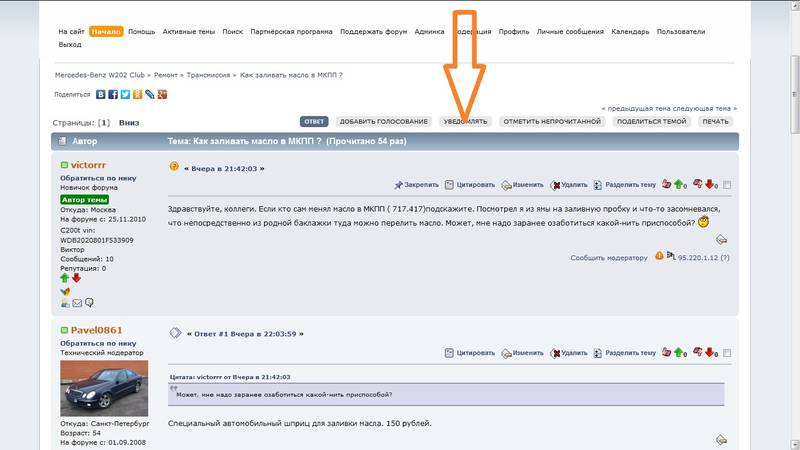The width and height of the screenshot is (800, 450).
Task: Click Цитировать on victorrr's post
Action: tap(470, 185)
